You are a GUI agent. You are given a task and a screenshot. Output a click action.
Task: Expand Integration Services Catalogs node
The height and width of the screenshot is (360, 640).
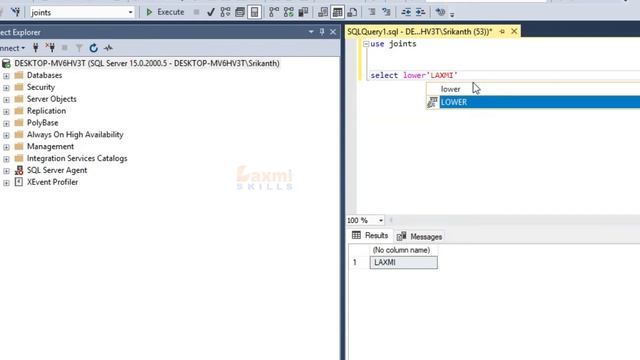point(6,159)
